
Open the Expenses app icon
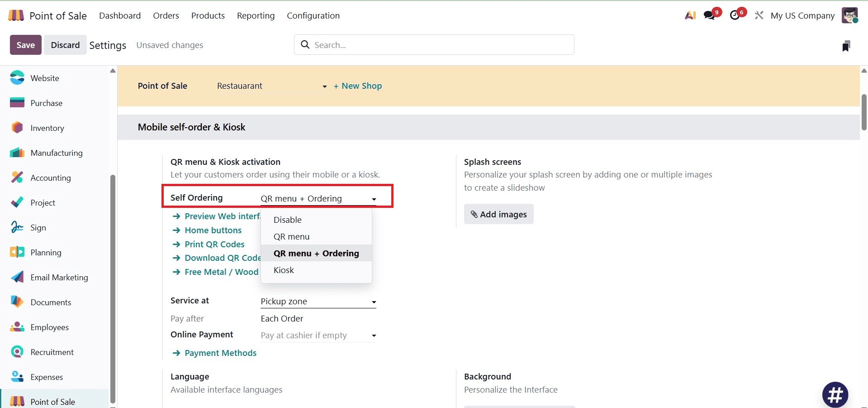(x=17, y=377)
